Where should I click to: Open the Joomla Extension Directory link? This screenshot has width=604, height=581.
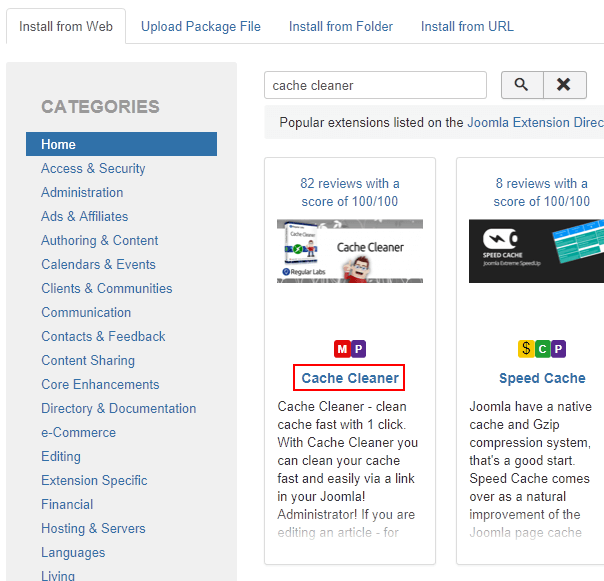pyautogui.click(x=535, y=123)
